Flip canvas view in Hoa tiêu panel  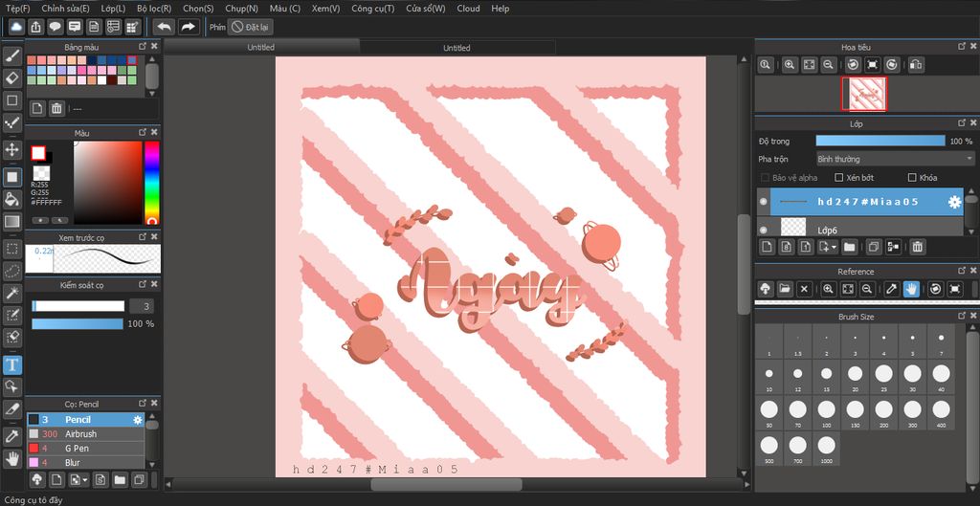click(x=916, y=64)
